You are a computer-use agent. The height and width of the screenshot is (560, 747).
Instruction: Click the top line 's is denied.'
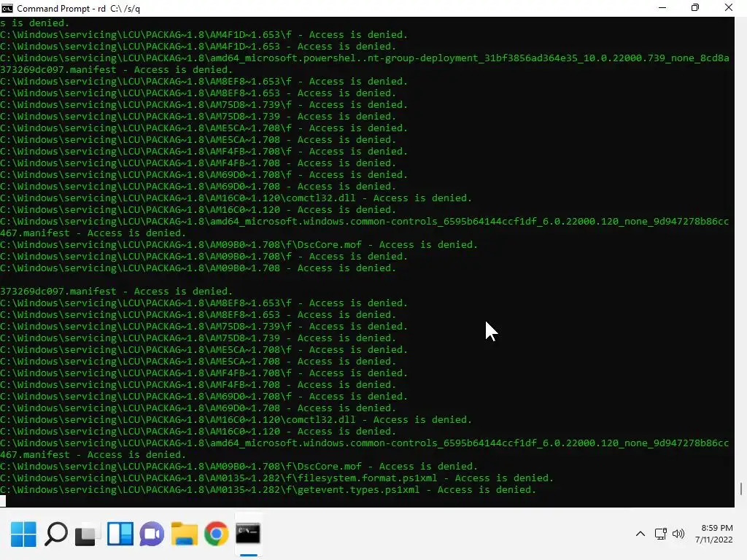tap(35, 23)
